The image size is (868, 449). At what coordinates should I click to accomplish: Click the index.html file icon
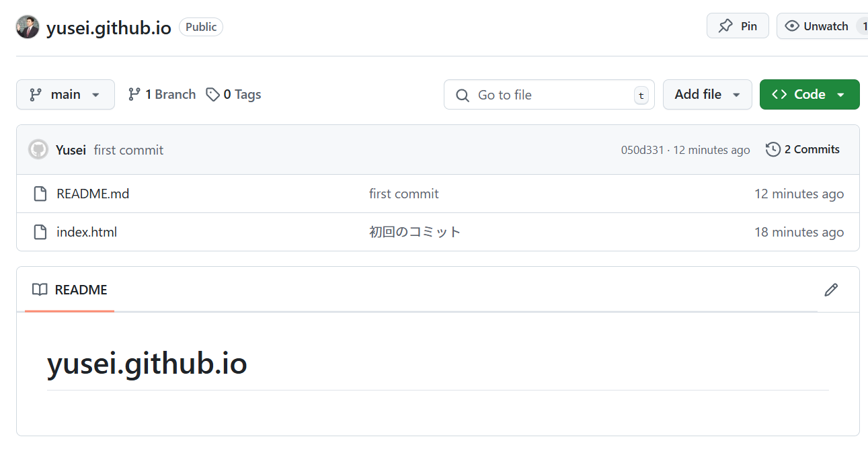click(40, 232)
